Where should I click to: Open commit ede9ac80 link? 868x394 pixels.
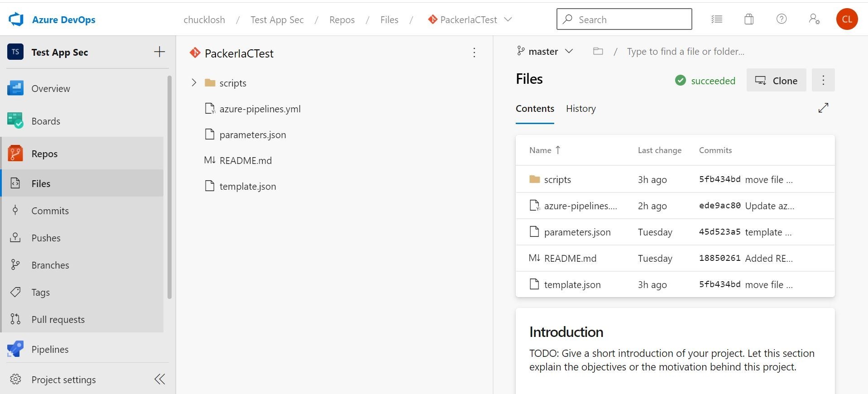click(719, 206)
